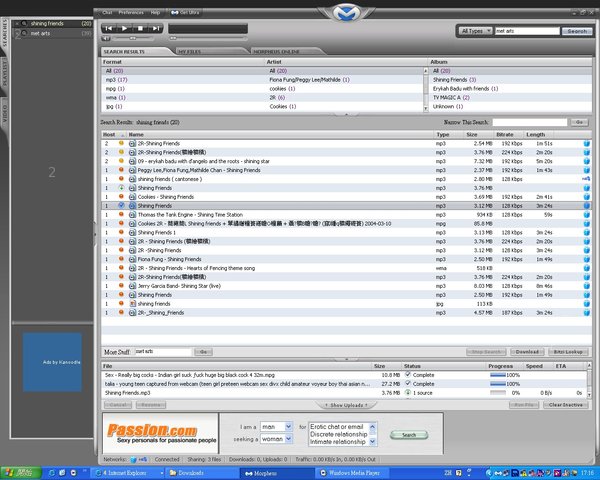
Task: Open the Start menu on taskbar
Action: (x=21, y=473)
